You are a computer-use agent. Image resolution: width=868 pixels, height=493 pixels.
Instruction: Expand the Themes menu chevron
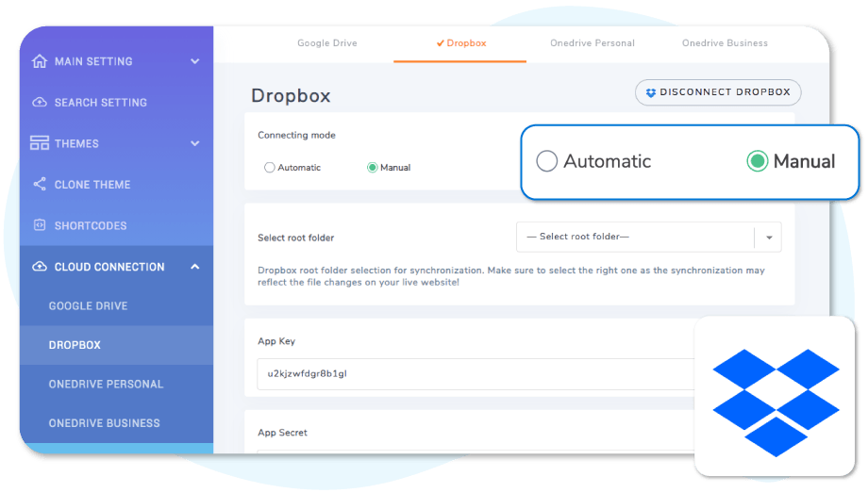[x=194, y=143]
